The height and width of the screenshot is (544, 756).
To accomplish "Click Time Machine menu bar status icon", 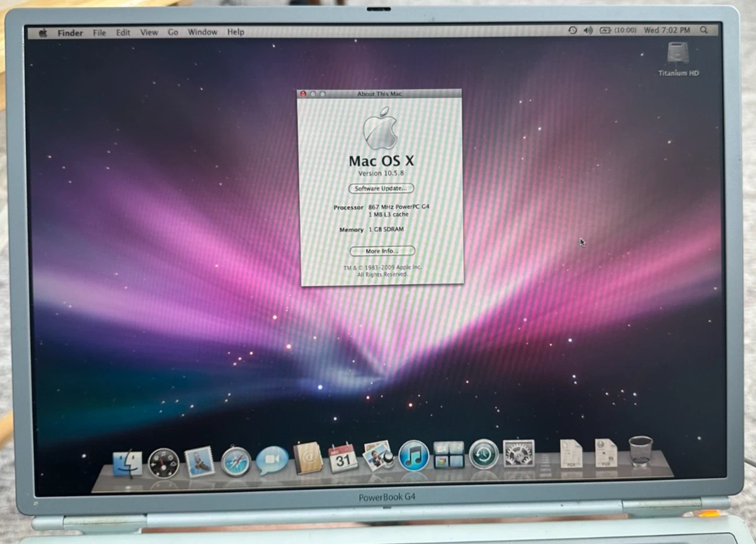I will coord(573,30).
